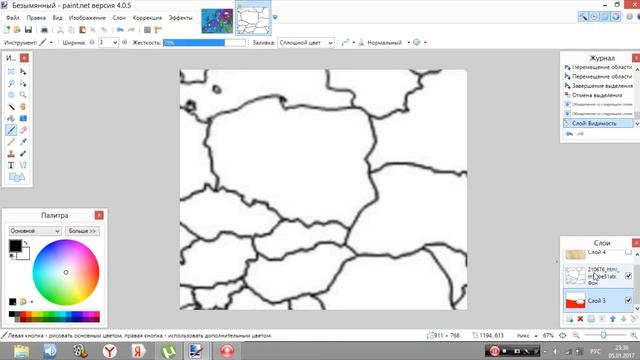Toggle visibility checkbox of the Фон layer
The width and height of the screenshot is (640, 360).
pyautogui.click(x=629, y=276)
